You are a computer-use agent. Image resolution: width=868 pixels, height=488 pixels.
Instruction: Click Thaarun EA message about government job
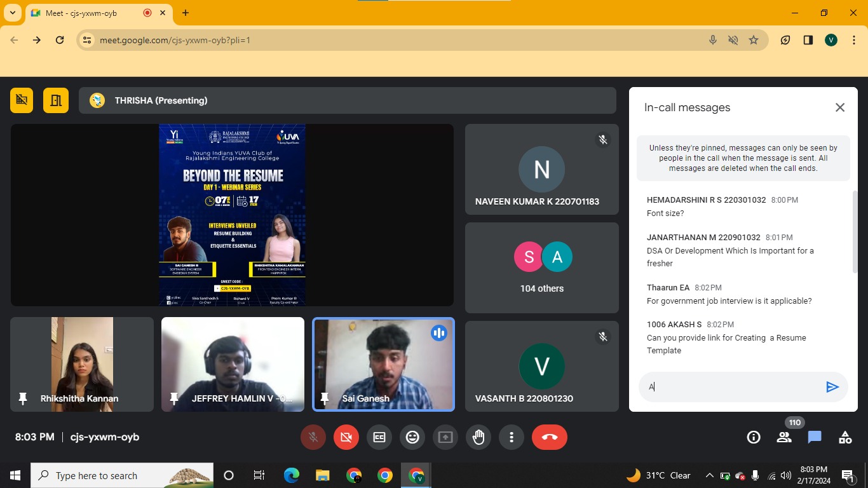pyautogui.click(x=729, y=301)
